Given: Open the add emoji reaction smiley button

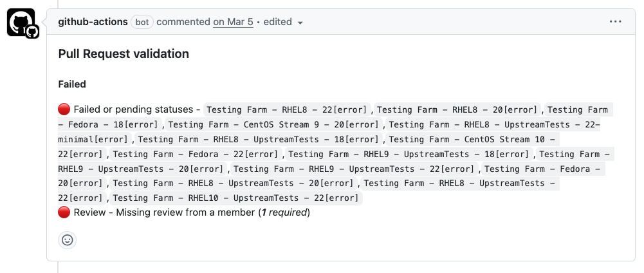Looking at the screenshot, I should (68, 240).
